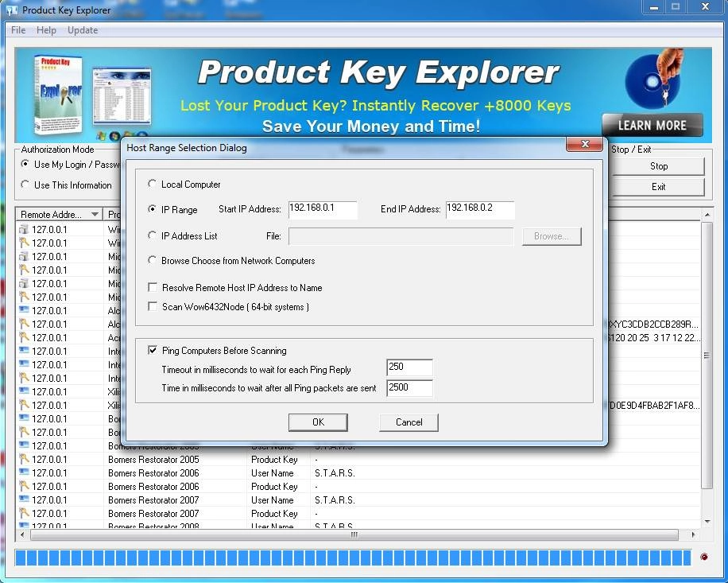Image resolution: width=728 pixels, height=583 pixels.
Task: Click the red status indicator beside the progress bar
Action: pyautogui.click(x=704, y=557)
